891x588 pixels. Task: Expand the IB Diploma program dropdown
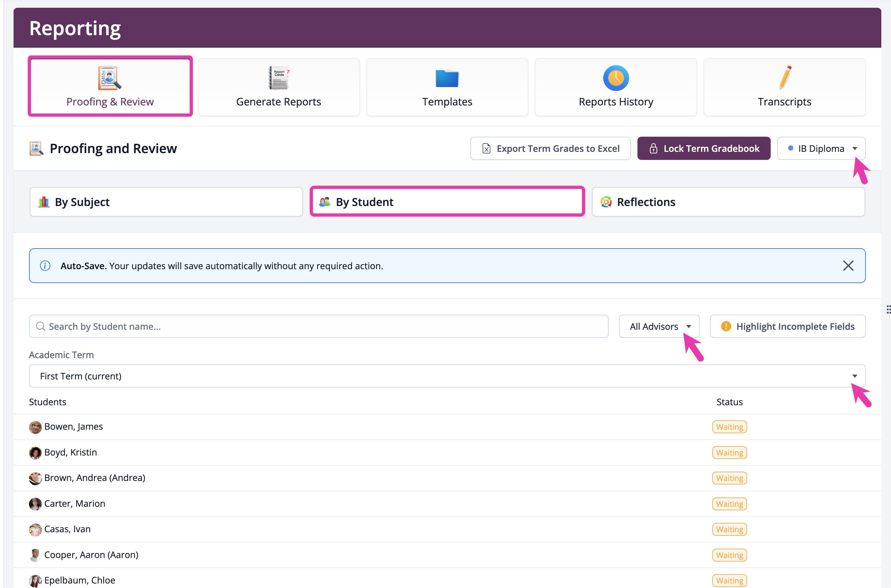point(821,149)
